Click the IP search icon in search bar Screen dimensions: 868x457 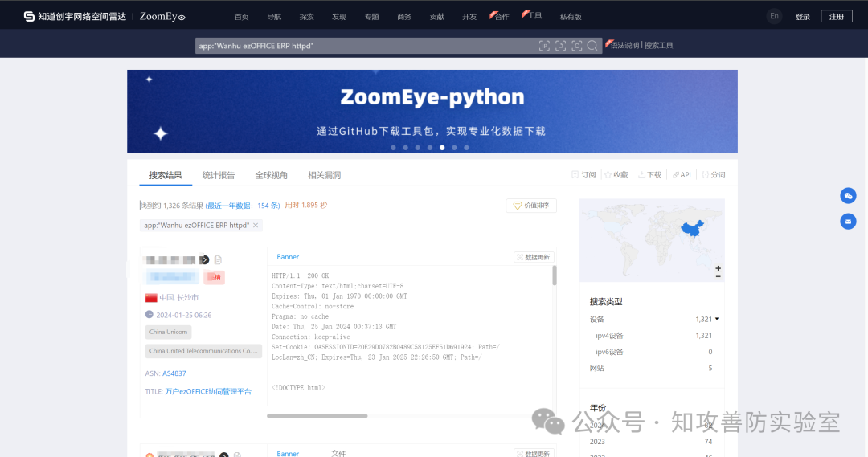tap(544, 46)
